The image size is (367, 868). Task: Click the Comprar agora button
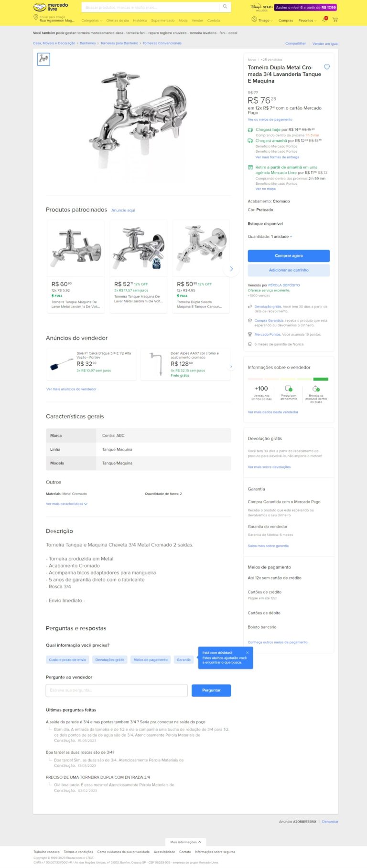tap(289, 256)
